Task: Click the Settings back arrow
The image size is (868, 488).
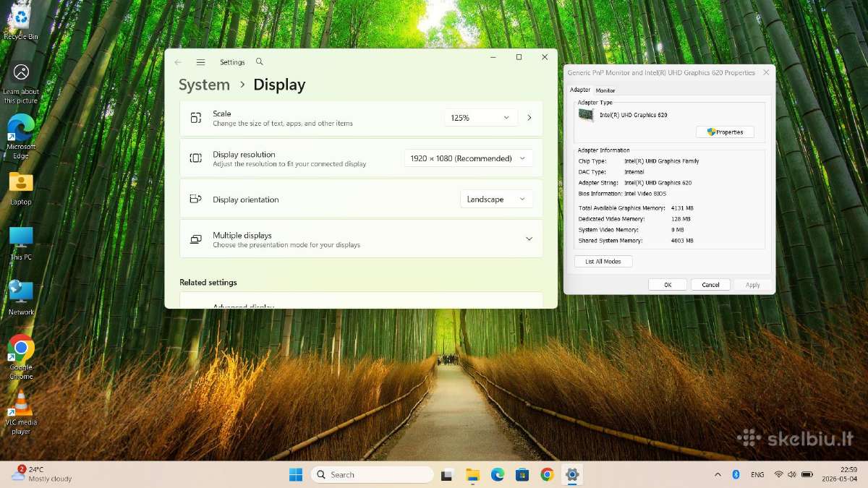Action: pos(178,62)
